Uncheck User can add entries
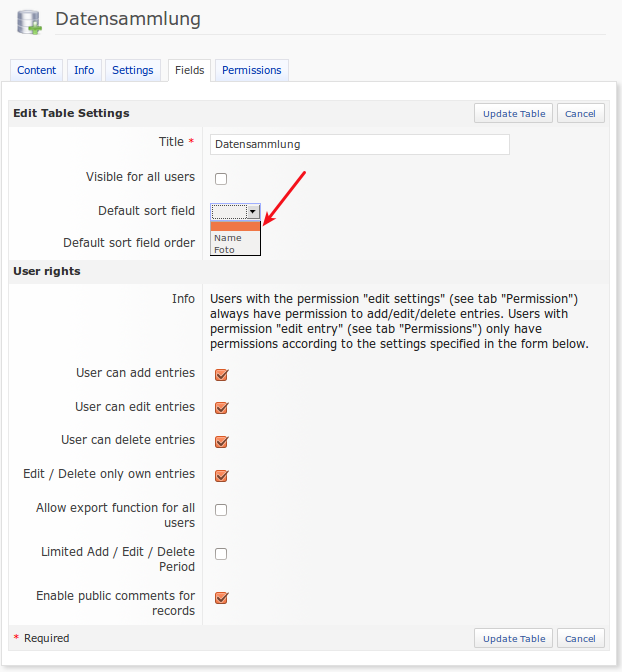This screenshot has height=672, width=622. [222, 375]
